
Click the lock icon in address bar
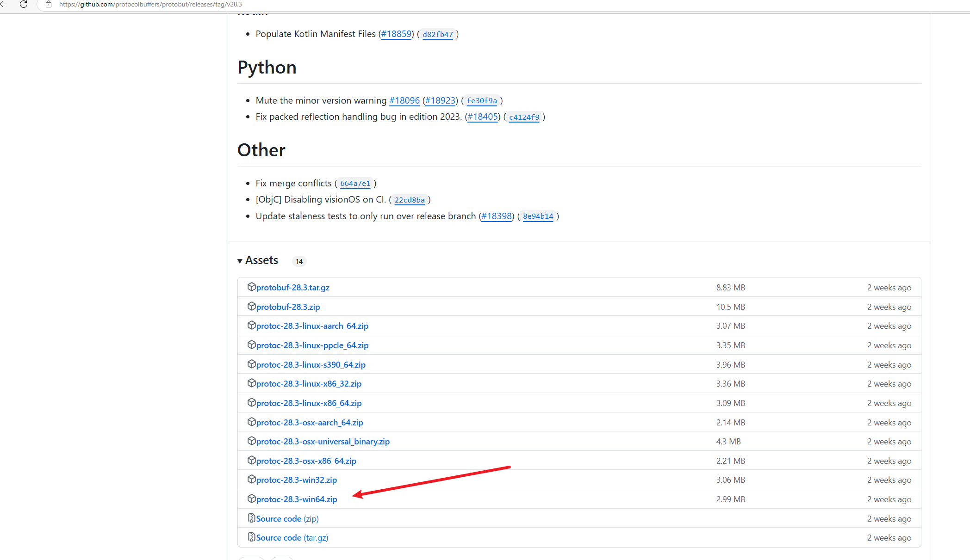(49, 4)
